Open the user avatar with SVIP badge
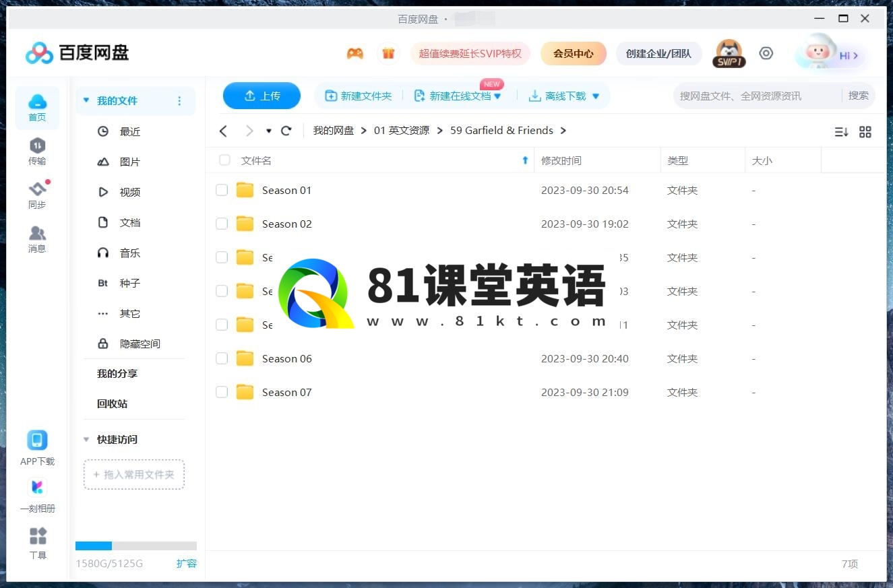The height and width of the screenshot is (588, 893). [729, 53]
